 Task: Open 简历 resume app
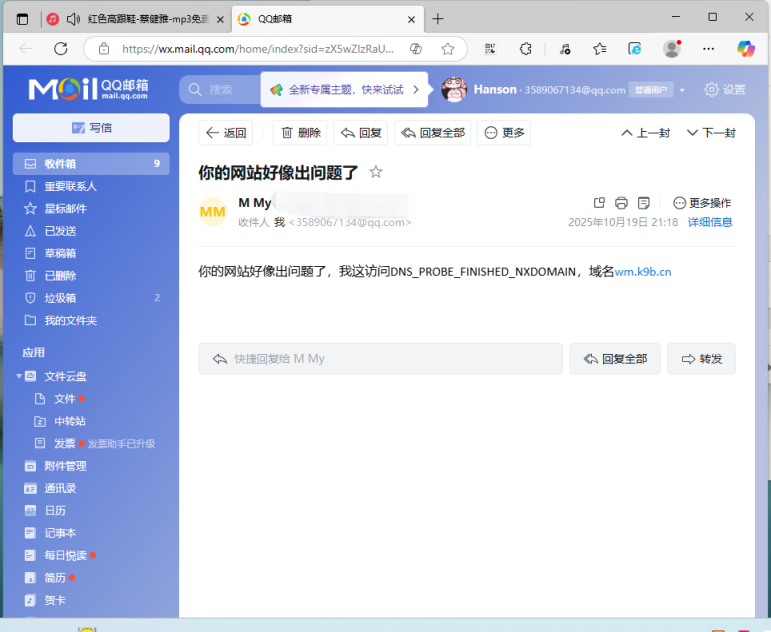[x=55, y=578]
